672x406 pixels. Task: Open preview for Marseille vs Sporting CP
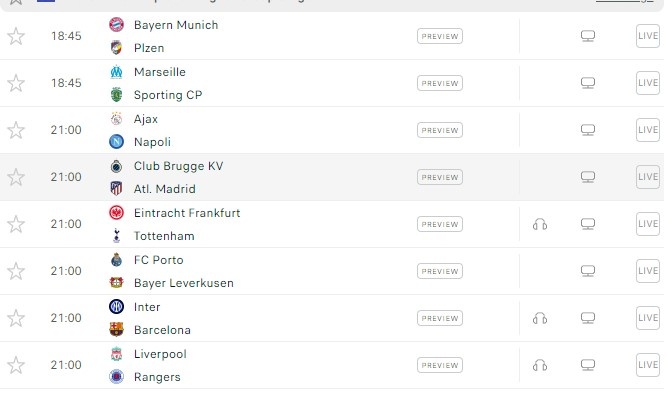(x=440, y=84)
